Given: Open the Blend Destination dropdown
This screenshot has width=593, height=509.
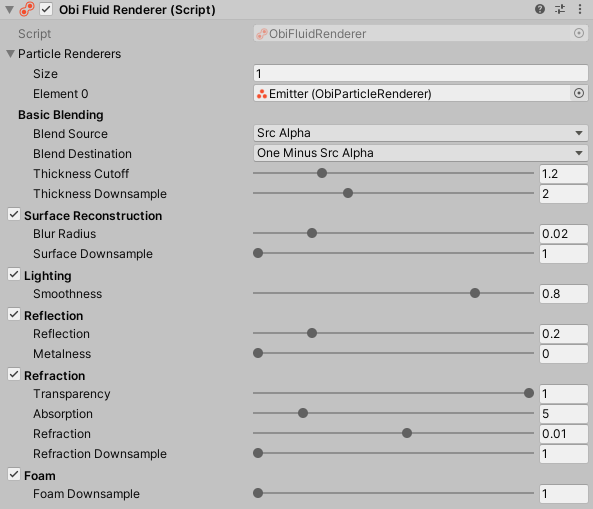Looking at the screenshot, I should click(421, 153).
